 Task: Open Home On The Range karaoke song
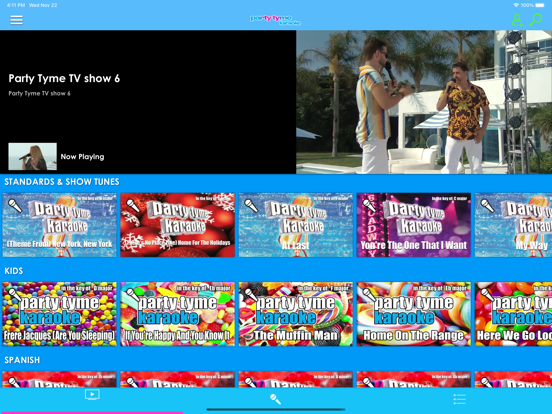coord(414,314)
